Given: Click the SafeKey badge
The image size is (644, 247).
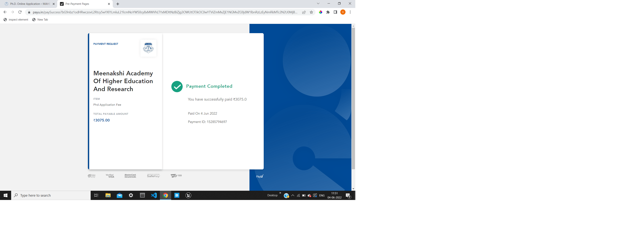Looking at the screenshot, I should coord(153,176).
